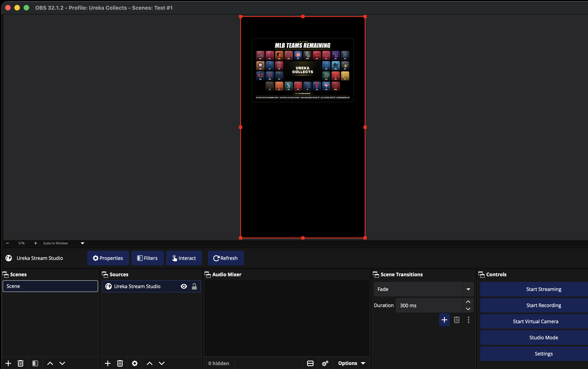Click Start Streaming
Image resolution: width=588 pixels, height=369 pixels.
pos(534,289)
